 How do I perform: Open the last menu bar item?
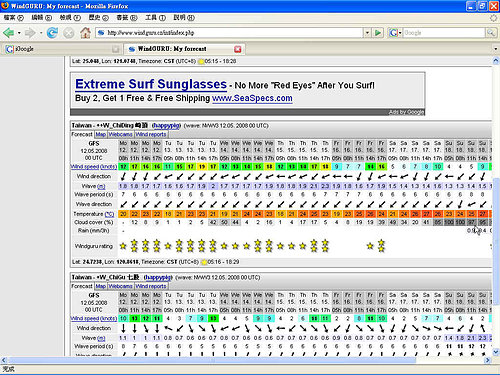[x=184, y=18]
